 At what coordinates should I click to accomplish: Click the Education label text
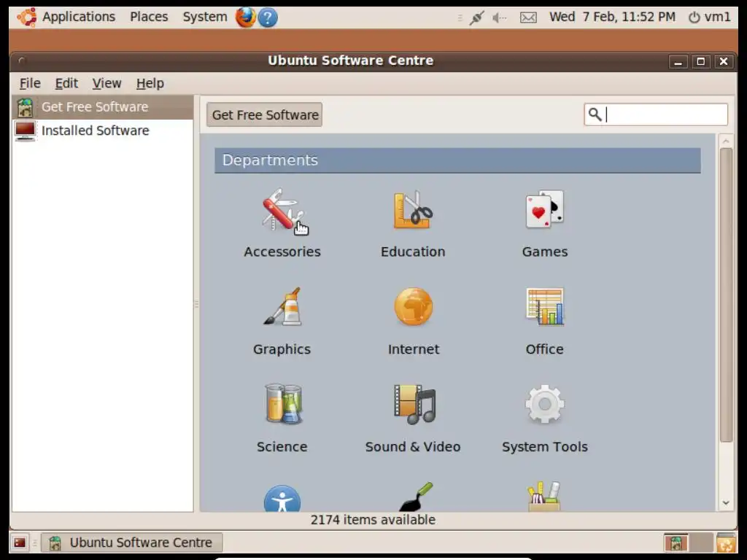413,252
